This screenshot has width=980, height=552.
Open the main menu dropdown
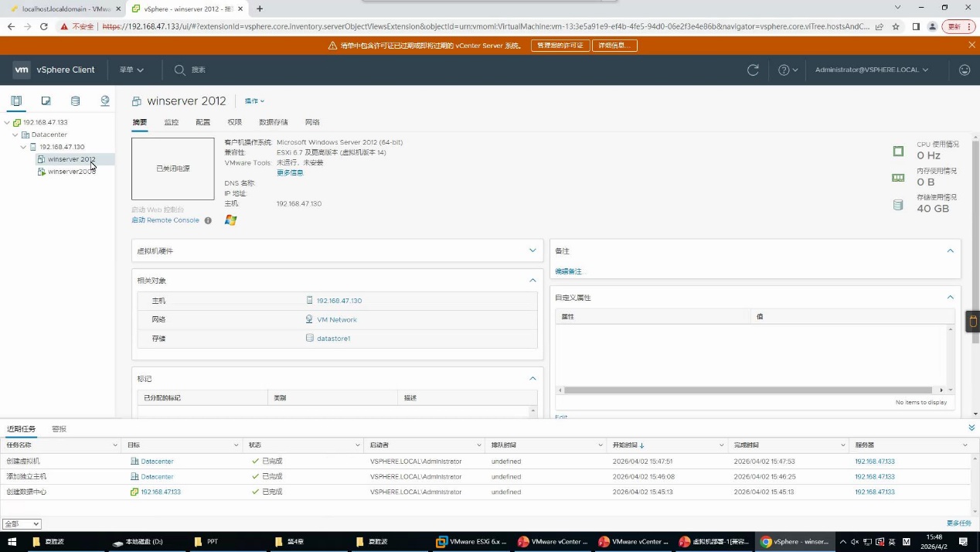(x=131, y=70)
